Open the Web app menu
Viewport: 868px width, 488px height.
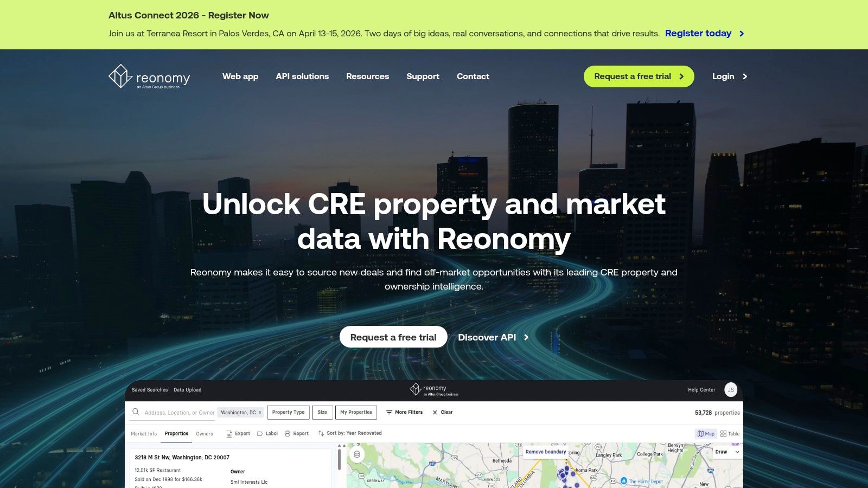pyautogui.click(x=240, y=76)
